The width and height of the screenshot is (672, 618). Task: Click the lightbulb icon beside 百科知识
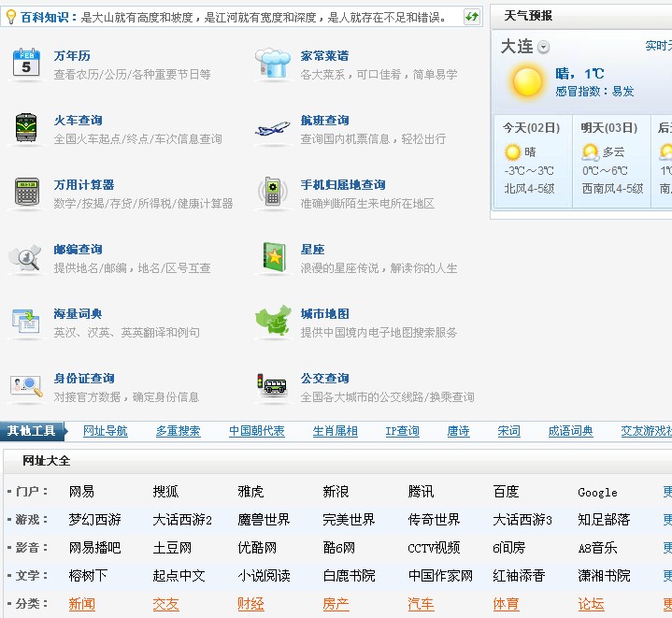(x=11, y=17)
